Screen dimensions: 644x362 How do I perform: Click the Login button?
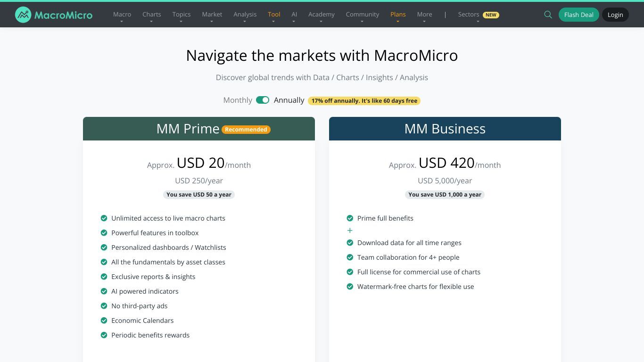[615, 15]
